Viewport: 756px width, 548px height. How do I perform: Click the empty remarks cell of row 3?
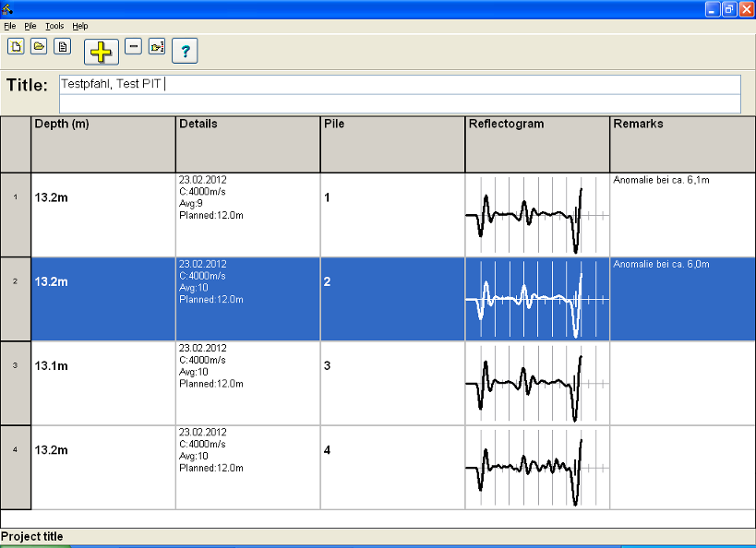click(x=683, y=383)
